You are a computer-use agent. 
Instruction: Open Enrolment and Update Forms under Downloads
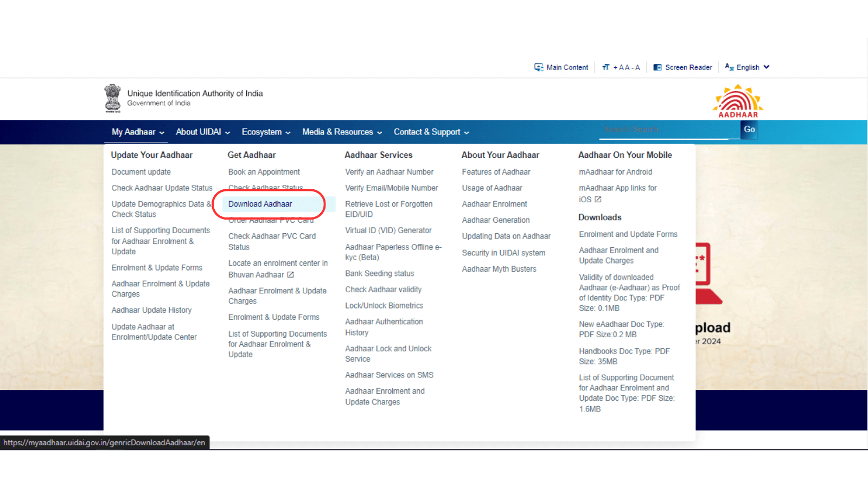pos(628,234)
